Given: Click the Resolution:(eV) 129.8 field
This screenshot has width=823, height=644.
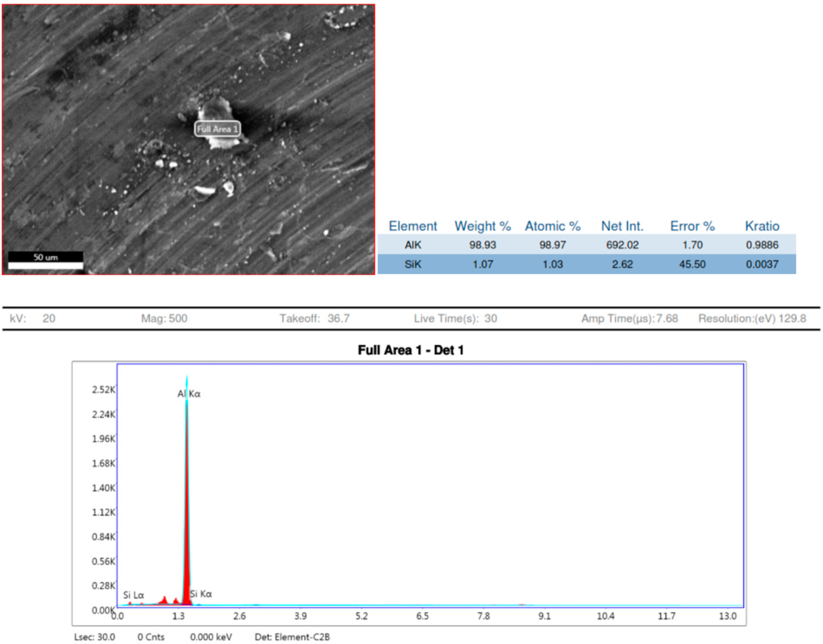Looking at the screenshot, I should click(752, 318).
